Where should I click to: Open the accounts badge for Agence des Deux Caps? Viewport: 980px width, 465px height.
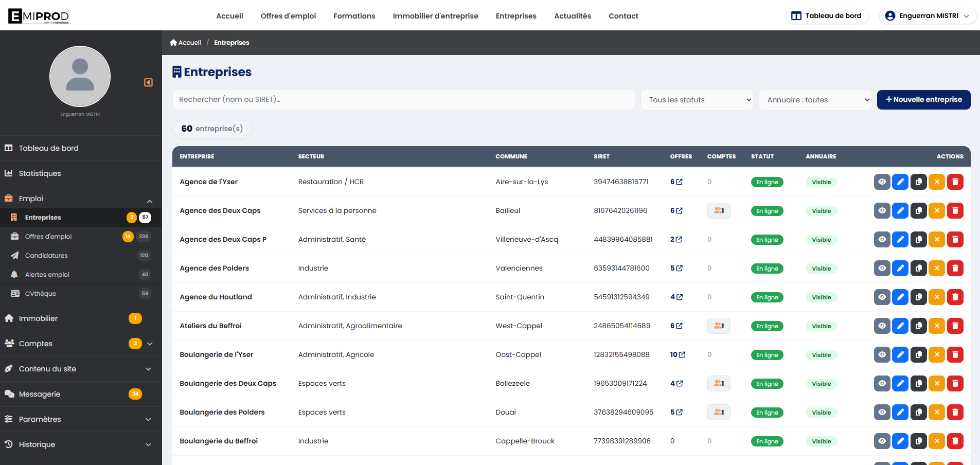[x=719, y=210]
